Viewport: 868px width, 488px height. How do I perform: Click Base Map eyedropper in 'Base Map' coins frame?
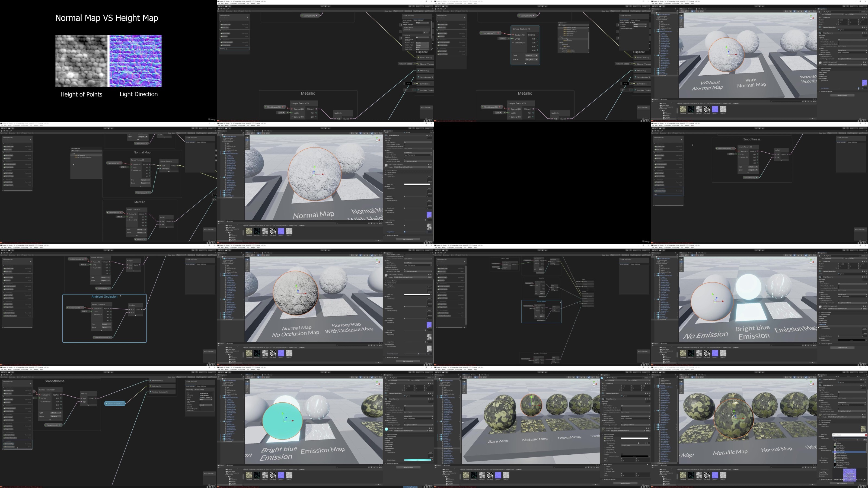[x=649, y=438]
